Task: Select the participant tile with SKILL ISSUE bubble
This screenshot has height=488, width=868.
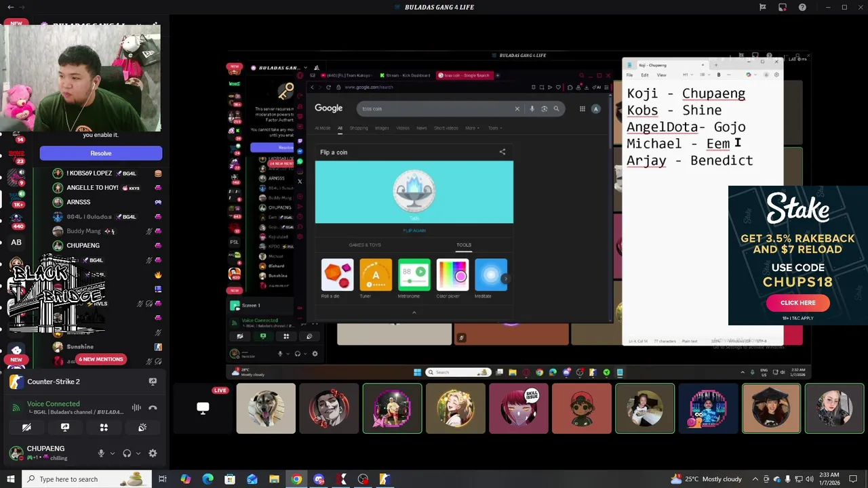Action: click(x=519, y=408)
